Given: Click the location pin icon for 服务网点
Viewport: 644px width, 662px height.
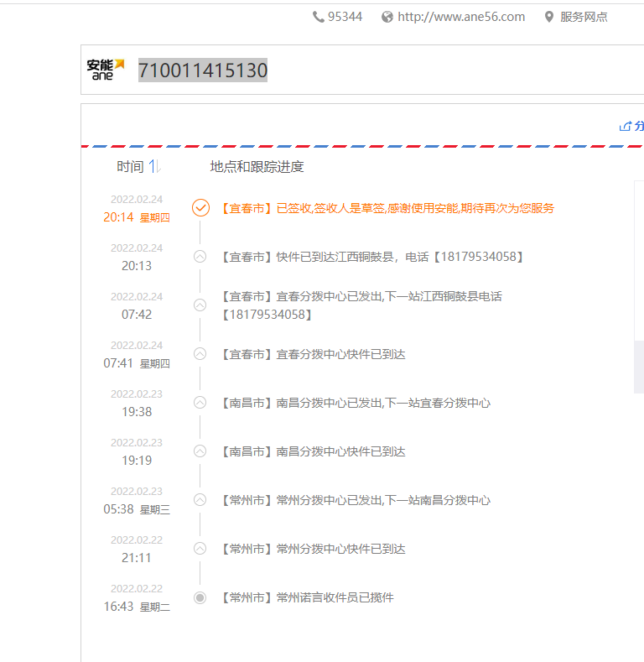Looking at the screenshot, I should pyautogui.click(x=548, y=17).
